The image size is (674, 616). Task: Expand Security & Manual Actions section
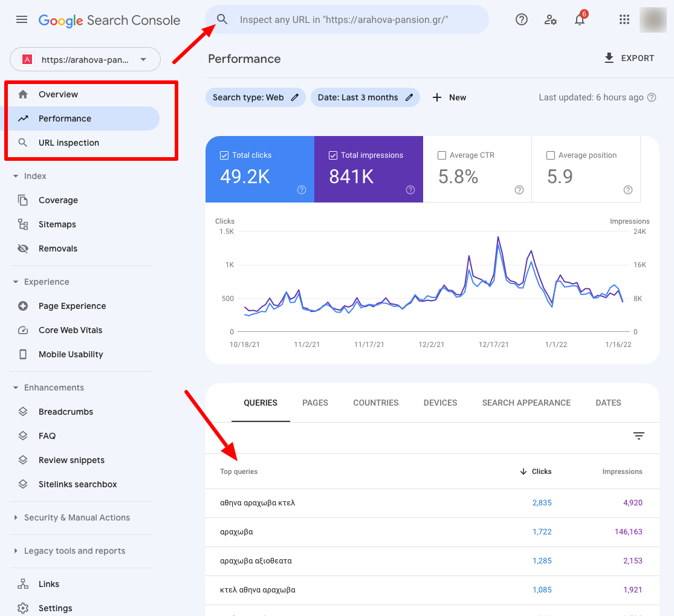click(x=16, y=517)
